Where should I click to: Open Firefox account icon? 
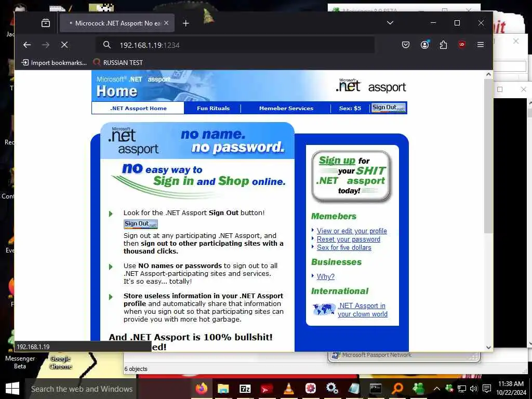pos(424,45)
